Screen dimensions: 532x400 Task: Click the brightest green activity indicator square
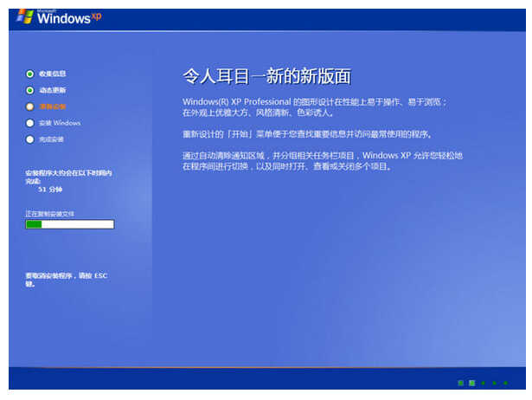pos(472,383)
